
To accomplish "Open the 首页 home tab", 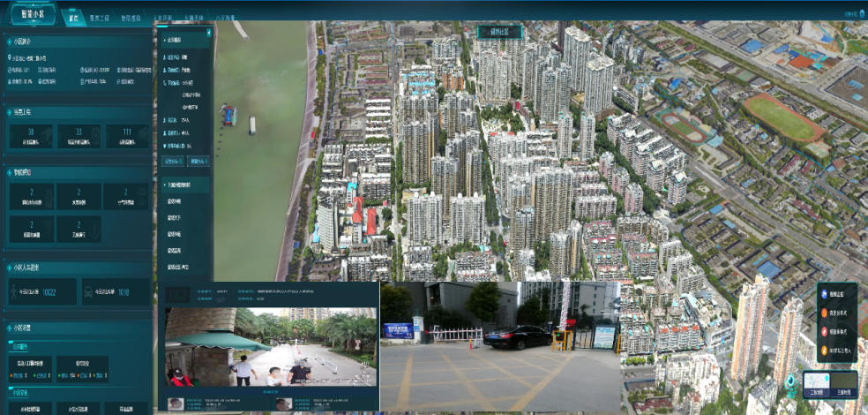I will coord(72,17).
